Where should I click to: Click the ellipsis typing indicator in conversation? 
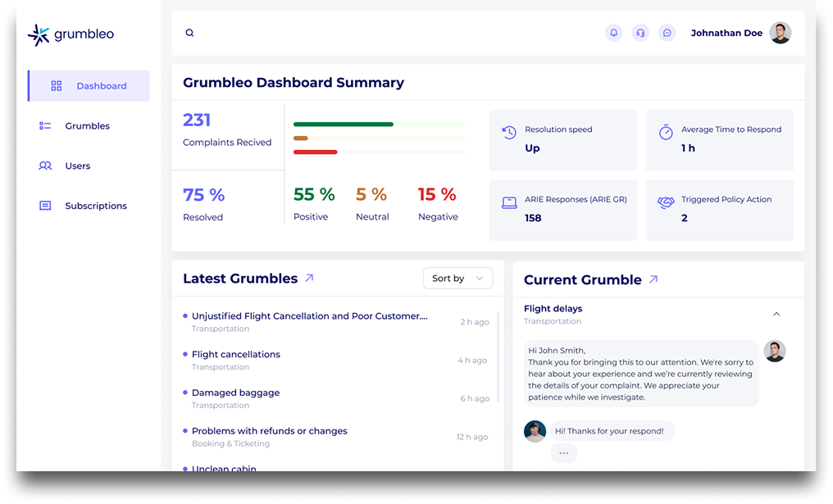(564, 452)
